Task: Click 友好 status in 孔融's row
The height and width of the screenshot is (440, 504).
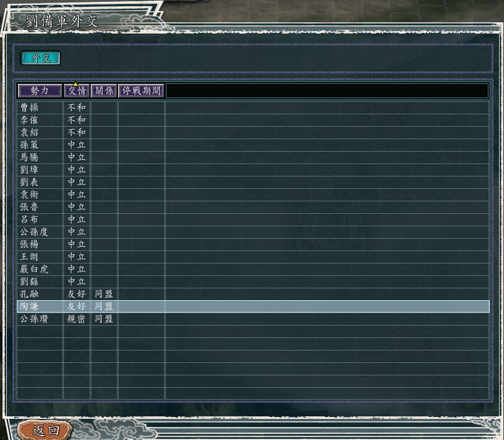Action: tap(76, 294)
